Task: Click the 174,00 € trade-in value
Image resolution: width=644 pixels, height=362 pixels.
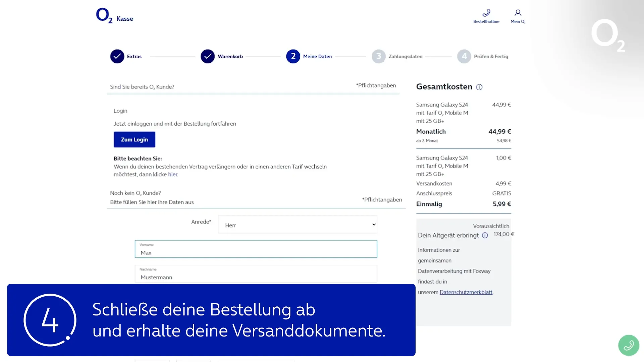Action: tap(504, 234)
